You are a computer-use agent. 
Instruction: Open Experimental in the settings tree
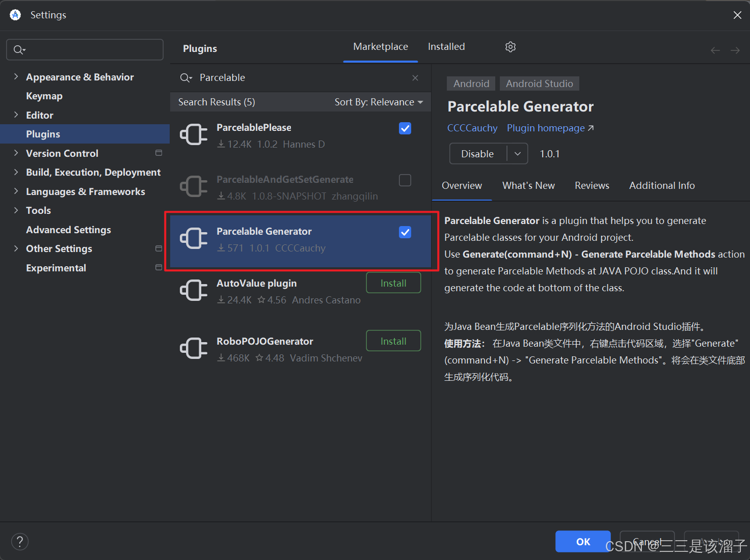[56, 268]
